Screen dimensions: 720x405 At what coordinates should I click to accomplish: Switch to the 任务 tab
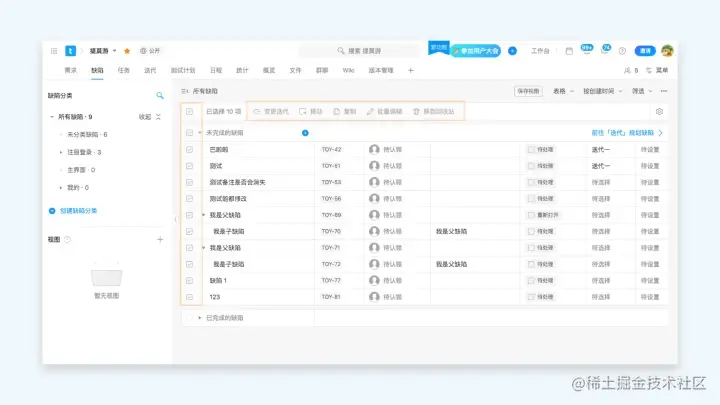[124, 70]
